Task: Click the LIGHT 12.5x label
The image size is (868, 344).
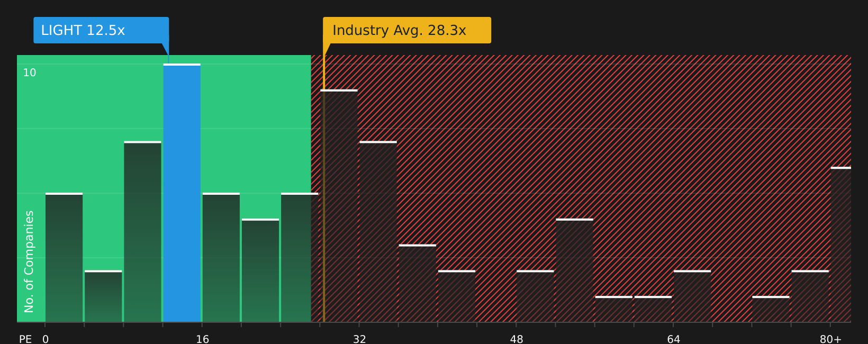Action: (x=101, y=30)
